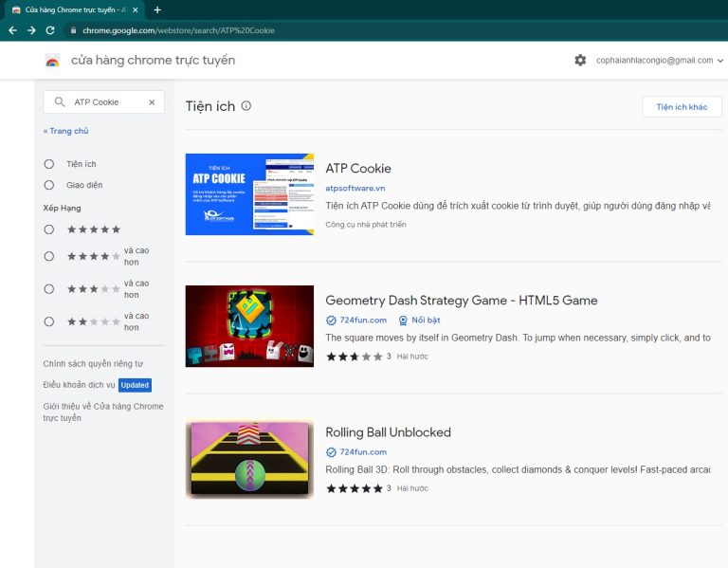Click the Nổi bật featured badge
This screenshot has height=568, width=728.
point(418,321)
